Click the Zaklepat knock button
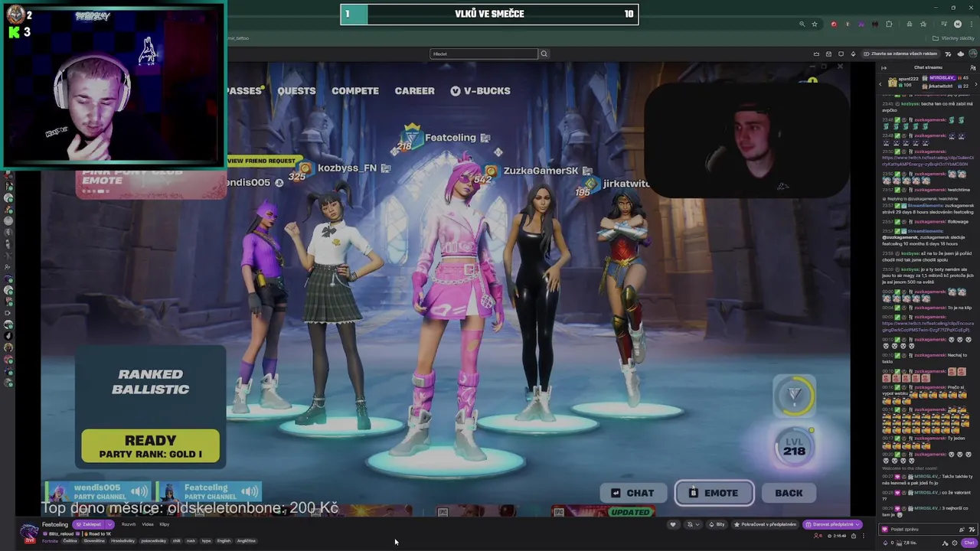The width and height of the screenshot is (980, 551). pyautogui.click(x=87, y=524)
